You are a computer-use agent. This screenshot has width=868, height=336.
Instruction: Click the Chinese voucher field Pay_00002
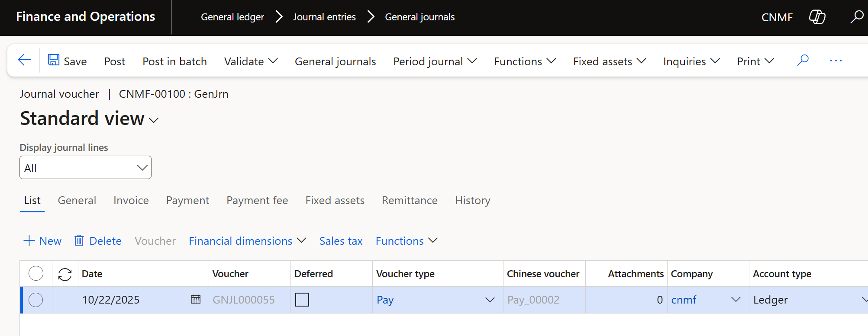click(x=533, y=300)
